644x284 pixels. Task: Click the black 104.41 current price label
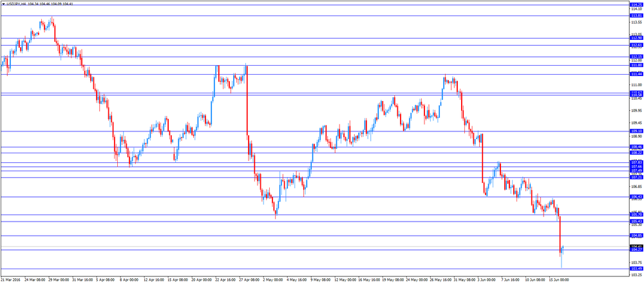tap(636, 246)
